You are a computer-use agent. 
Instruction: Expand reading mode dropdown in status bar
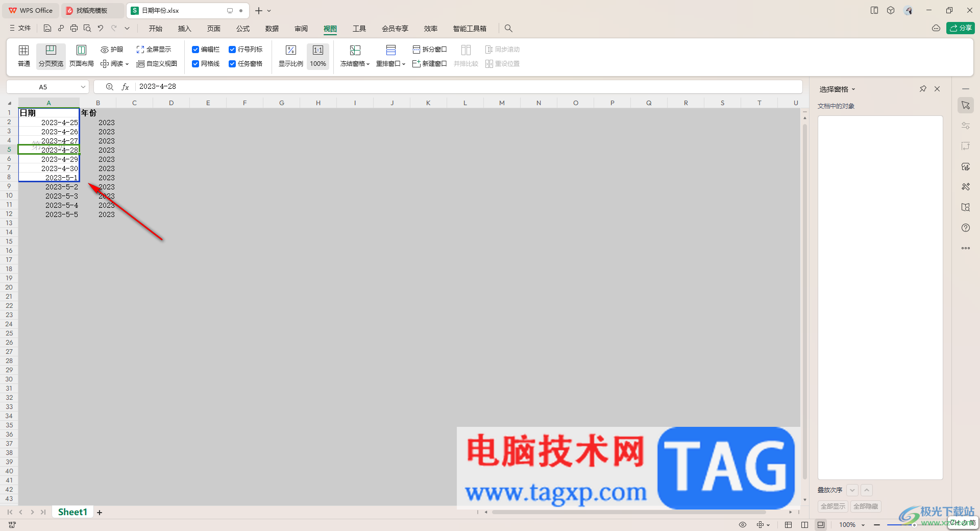pos(768,525)
